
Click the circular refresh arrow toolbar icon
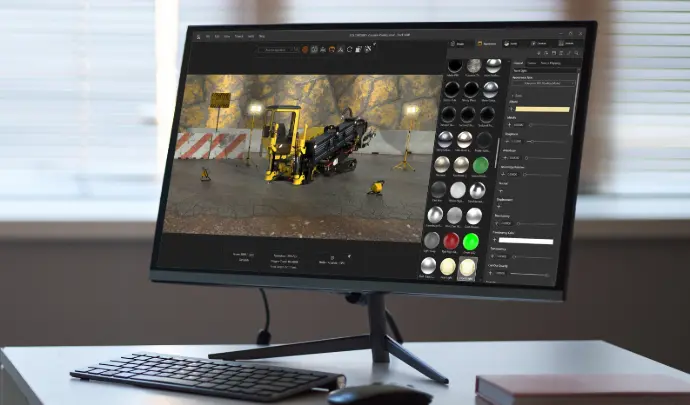tap(349, 49)
